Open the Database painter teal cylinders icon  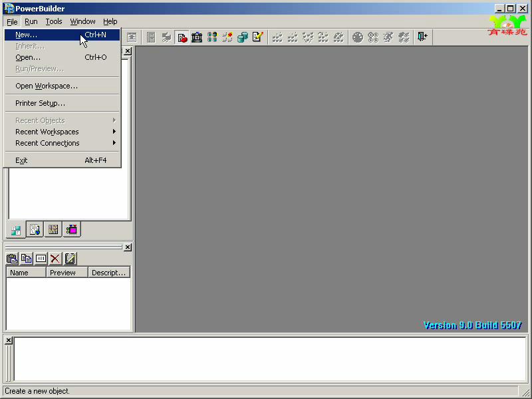[x=243, y=37]
